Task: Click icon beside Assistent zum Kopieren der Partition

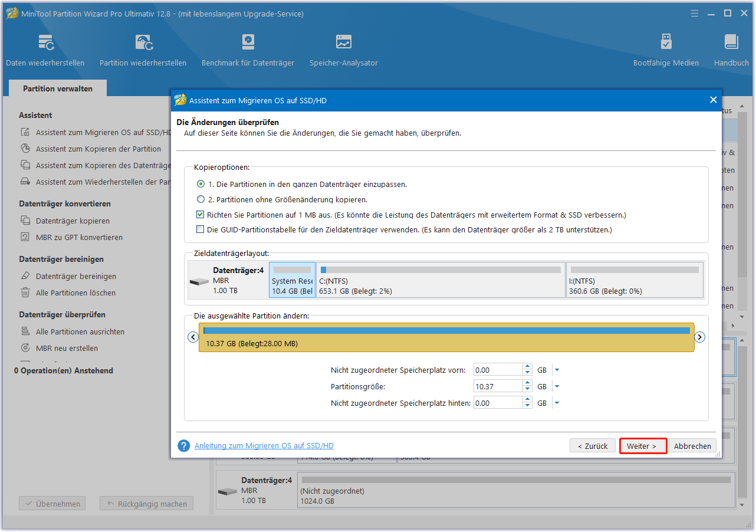Action: (x=25, y=149)
